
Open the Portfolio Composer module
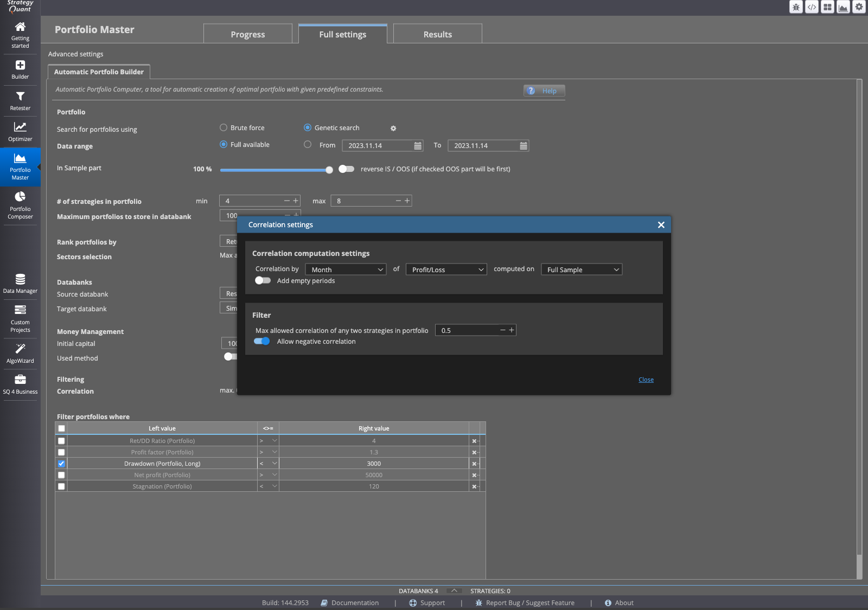(x=20, y=205)
